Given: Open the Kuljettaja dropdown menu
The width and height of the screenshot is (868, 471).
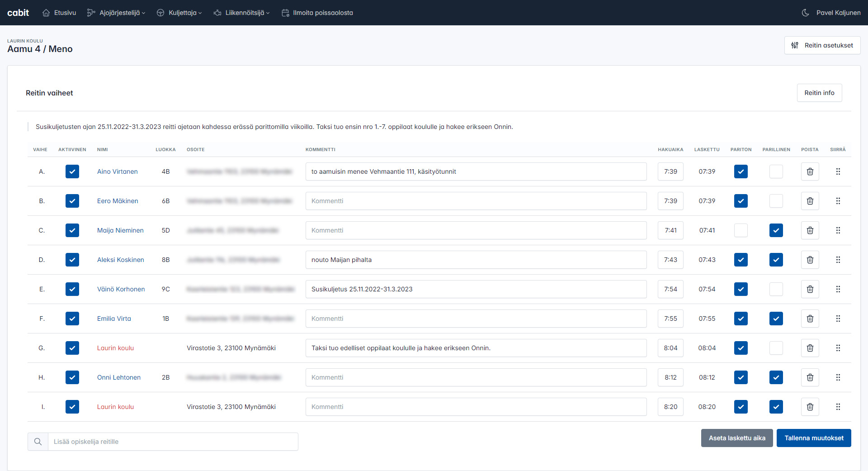Looking at the screenshot, I should [179, 13].
